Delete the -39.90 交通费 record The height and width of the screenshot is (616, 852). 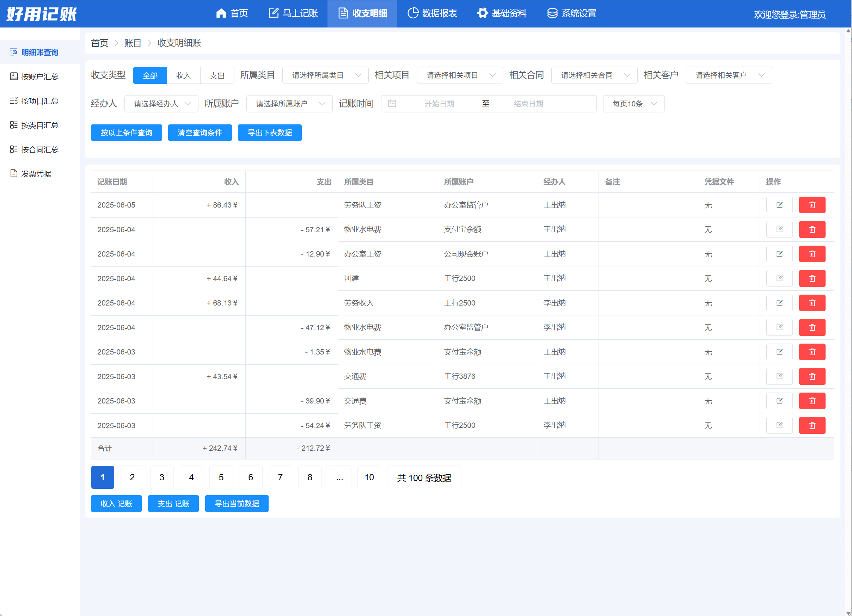[x=812, y=401]
